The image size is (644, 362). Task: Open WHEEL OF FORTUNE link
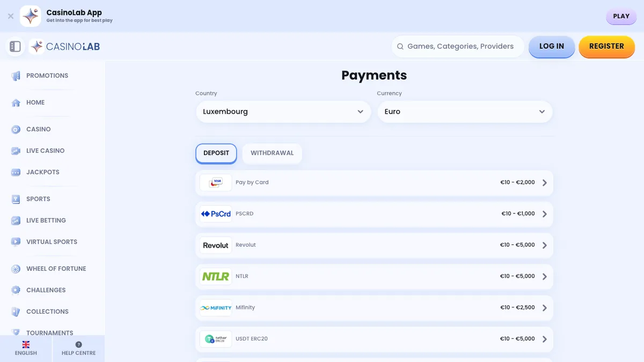click(56, 269)
